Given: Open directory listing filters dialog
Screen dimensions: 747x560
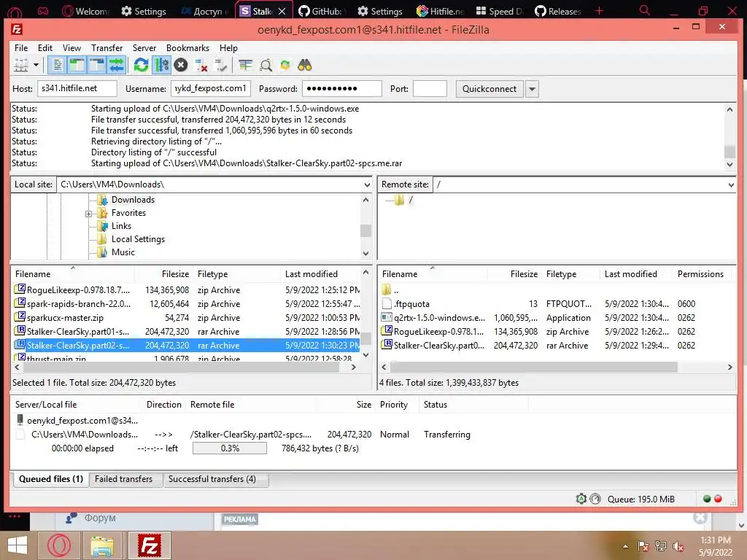Looking at the screenshot, I should [x=245, y=65].
